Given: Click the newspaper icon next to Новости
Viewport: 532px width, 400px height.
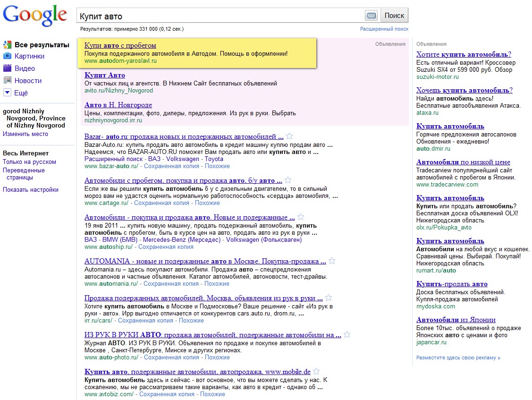Looking at the screenshot, I should [7, 80].
